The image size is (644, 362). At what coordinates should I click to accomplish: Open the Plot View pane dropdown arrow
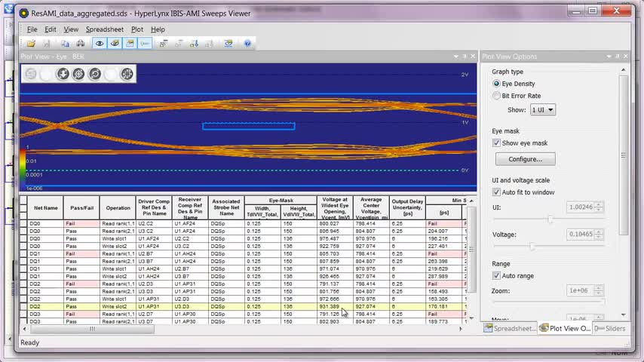[455, 57]
